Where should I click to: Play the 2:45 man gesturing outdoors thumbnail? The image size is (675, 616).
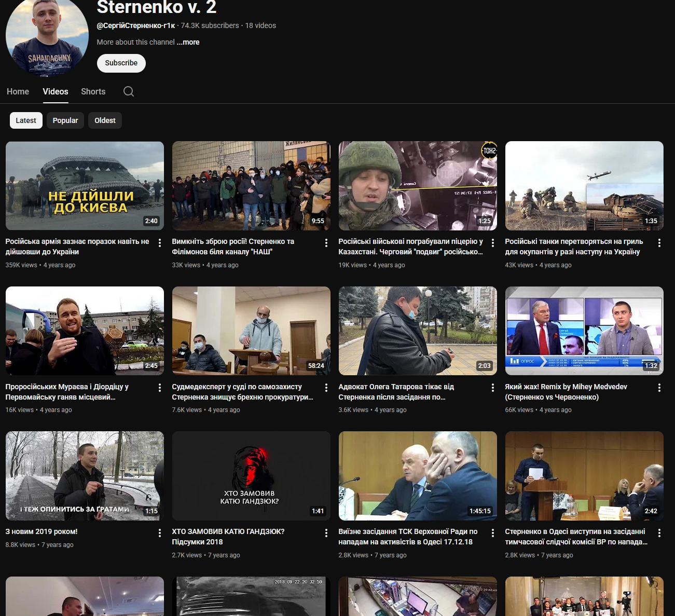pos(85,331)
